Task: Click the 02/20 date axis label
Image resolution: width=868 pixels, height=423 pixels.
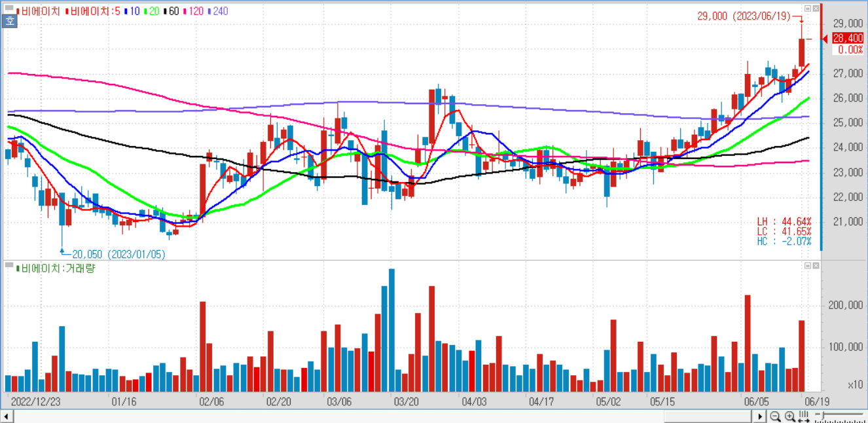Action: [x=278, y=401]
